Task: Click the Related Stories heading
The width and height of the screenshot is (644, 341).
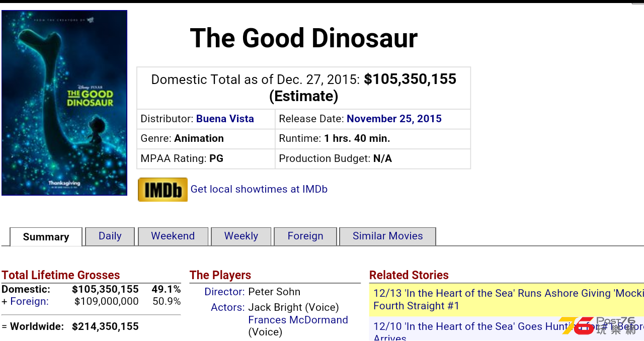Action: pos(409,275)
